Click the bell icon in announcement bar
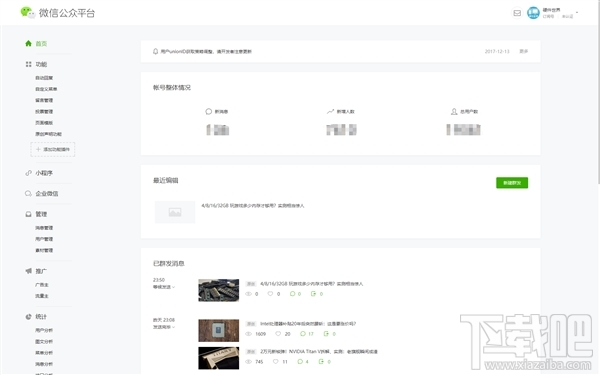Image resolution: width=600 pixels, height=375 pixels. tap(155, 51)
